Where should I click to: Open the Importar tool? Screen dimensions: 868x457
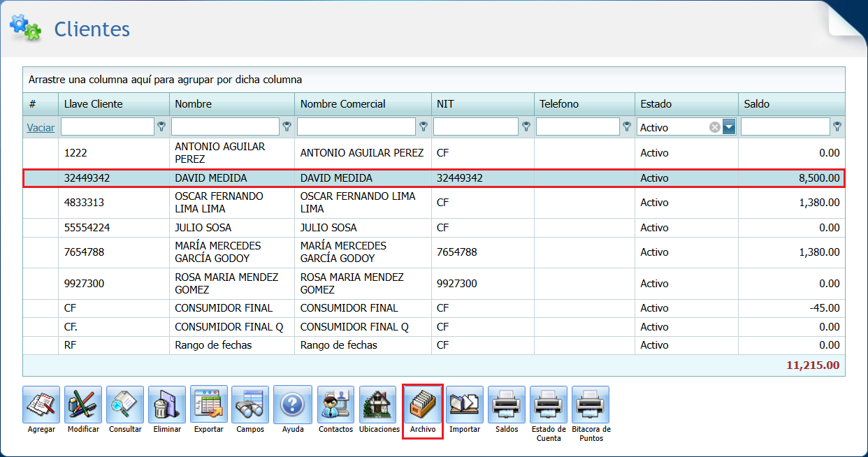pos(465,405)
